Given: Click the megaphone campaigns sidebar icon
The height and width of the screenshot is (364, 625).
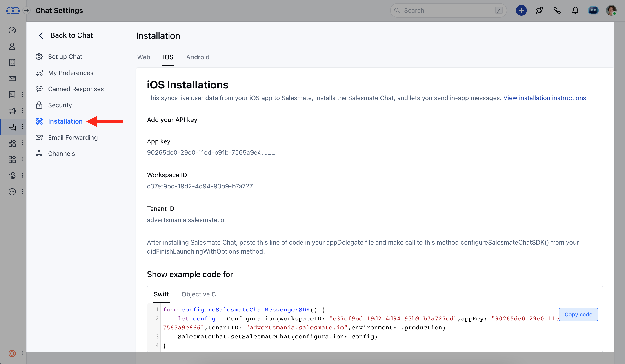Looking at the screenshot, I should pyautogui.click(x=12, y=111).
